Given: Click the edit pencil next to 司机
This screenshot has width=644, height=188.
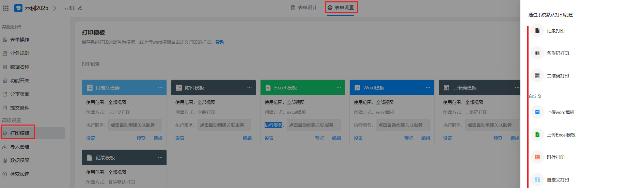Looking at the screenshot, I should tap(80, 8).
